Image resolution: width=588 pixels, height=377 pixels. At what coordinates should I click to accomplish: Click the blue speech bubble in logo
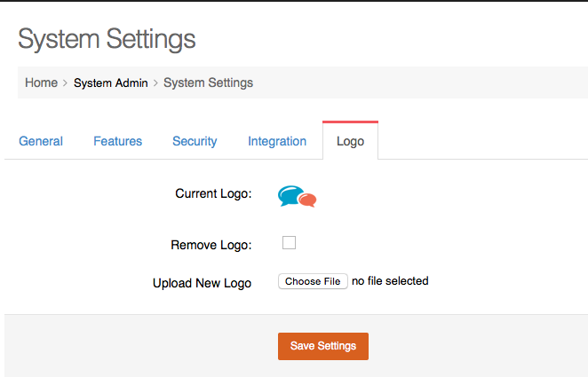290,195
